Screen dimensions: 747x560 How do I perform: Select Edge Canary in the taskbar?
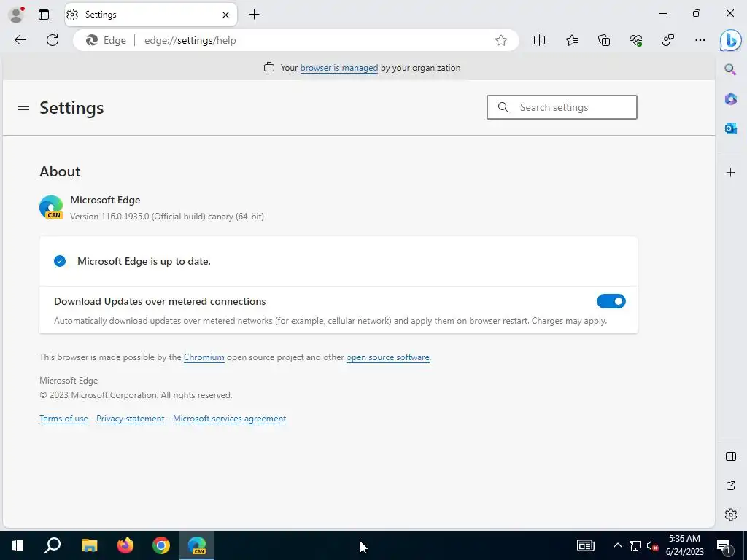(x=197, y=545)
